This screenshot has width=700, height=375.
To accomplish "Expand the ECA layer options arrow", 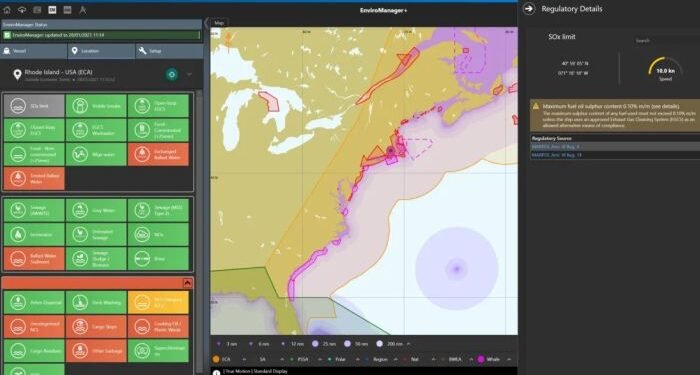I will [x=244, y=359].
